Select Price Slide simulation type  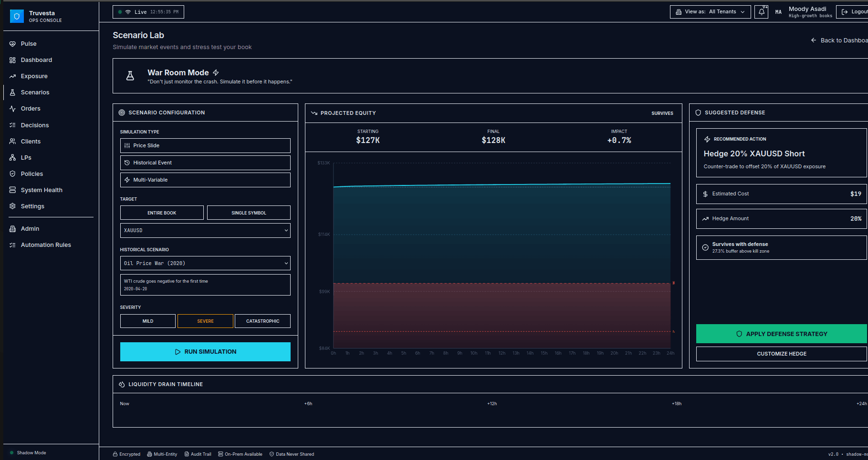pyautogui.click(x=205, y=145)
